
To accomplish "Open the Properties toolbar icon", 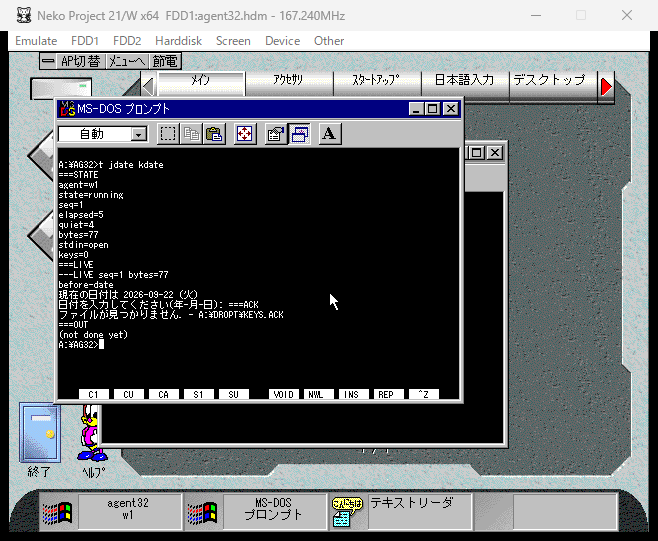I will (x=276, y=134).
